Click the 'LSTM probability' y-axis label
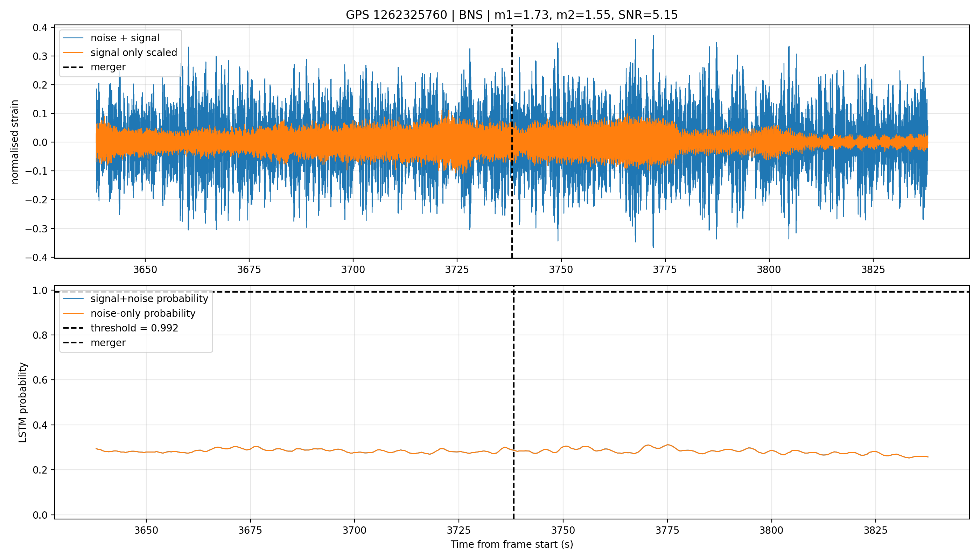 pyautogui.click(x=23, y=402)
